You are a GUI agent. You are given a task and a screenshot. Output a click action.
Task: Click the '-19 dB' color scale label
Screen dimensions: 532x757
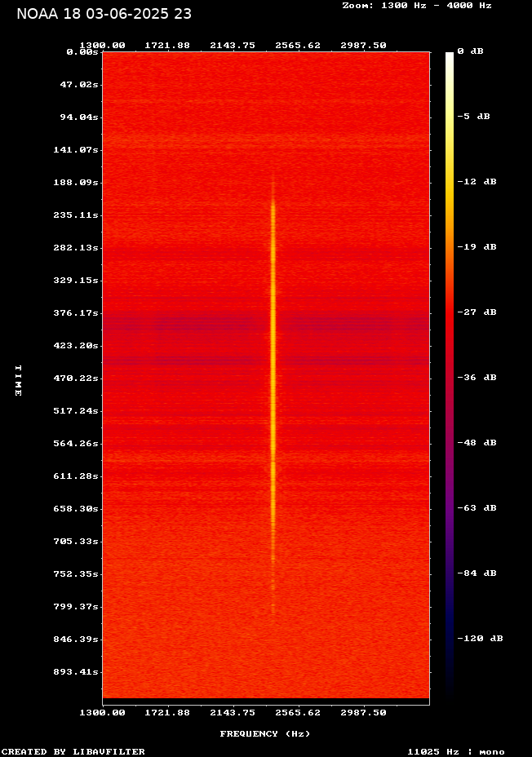coord(477,246)
